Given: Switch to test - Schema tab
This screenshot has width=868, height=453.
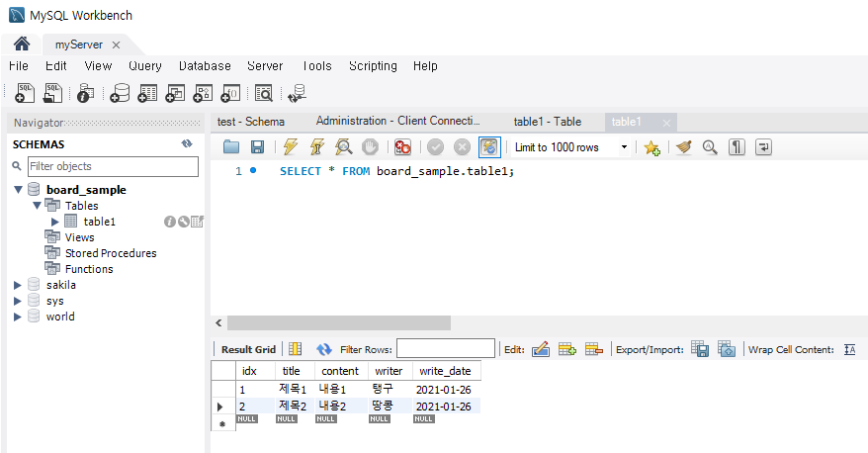Looking at the screenshot, I should pos(251,122).
